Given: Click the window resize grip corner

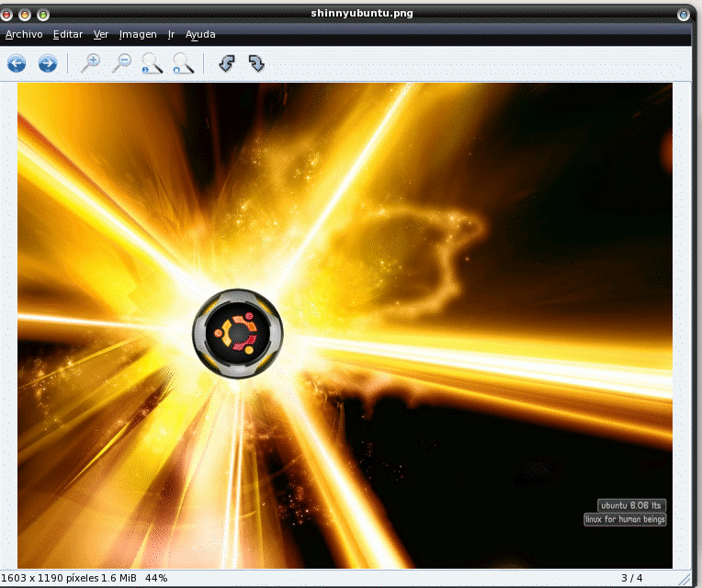Looking at the screenshot, I should coord(685,580).
